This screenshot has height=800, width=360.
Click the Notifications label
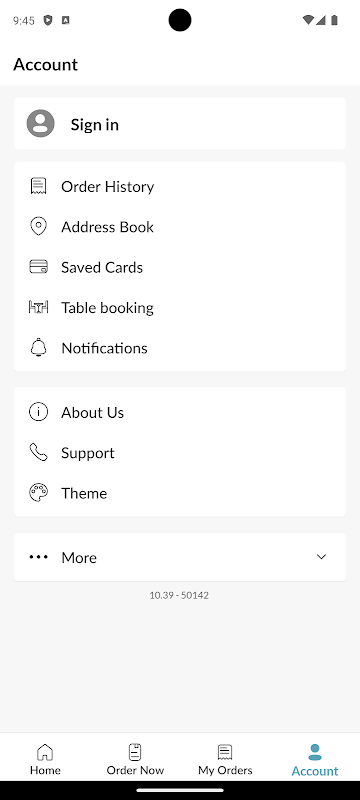point(104,348)
